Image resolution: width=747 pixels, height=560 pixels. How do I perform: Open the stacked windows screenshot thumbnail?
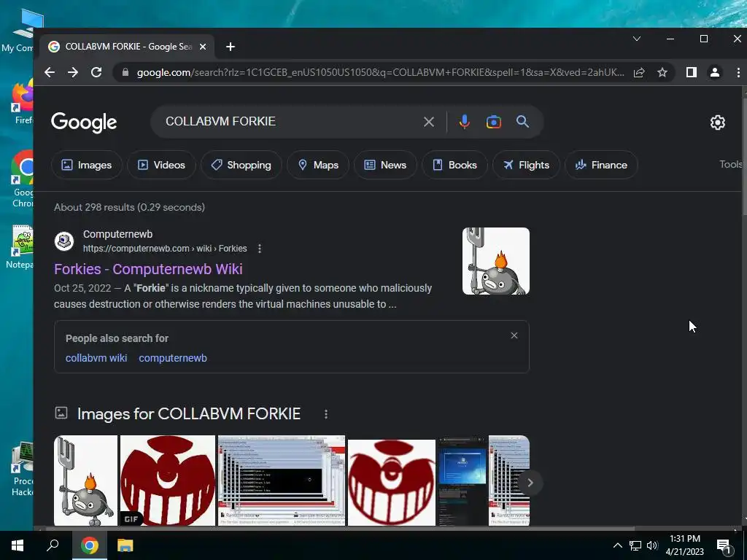click(282, 481)
